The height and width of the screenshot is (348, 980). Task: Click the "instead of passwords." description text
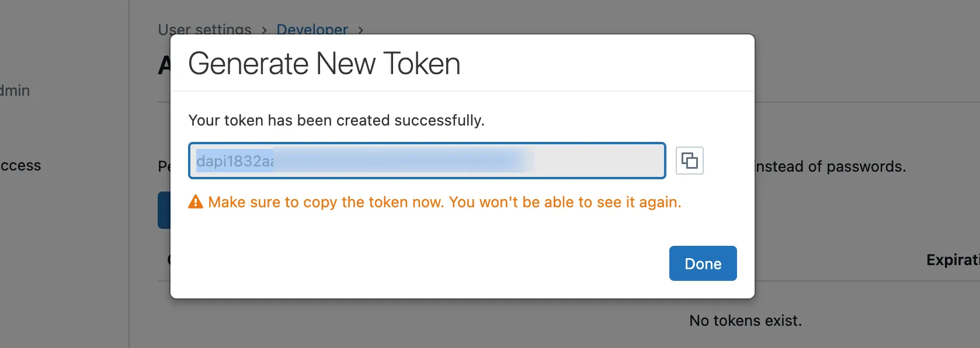pyautogui.click(x=830, y=167)
